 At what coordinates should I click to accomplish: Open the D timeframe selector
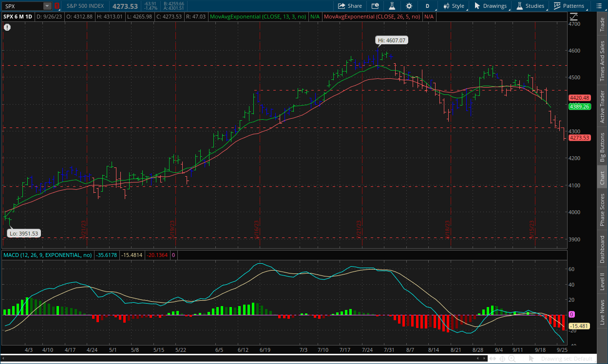point(427,6)
